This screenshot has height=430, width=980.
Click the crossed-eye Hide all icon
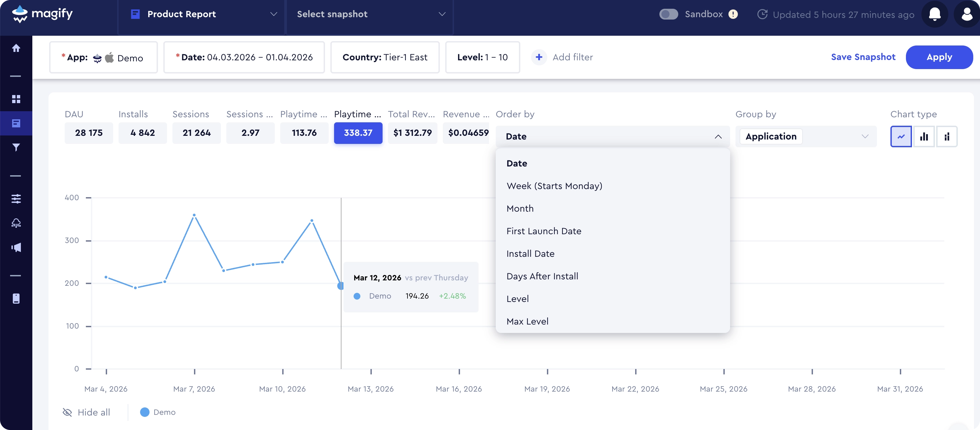click(67, 412)
